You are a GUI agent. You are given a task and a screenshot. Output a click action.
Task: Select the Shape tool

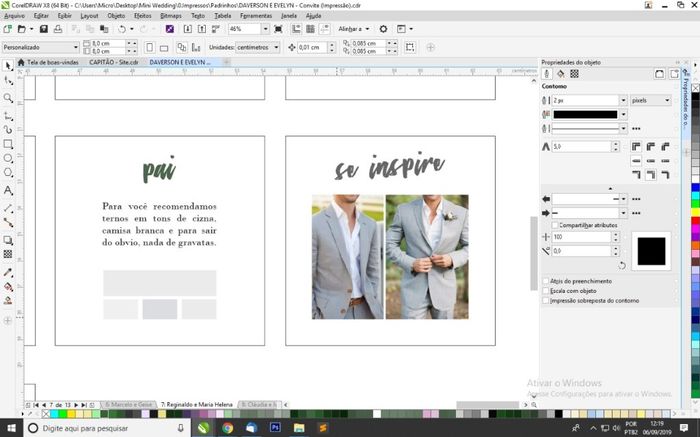pos(8,81)
